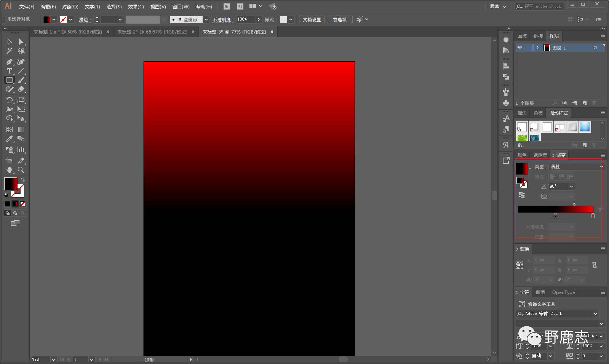
Task: Click the 文档设置 button
Action: click(x=312, y=19)
